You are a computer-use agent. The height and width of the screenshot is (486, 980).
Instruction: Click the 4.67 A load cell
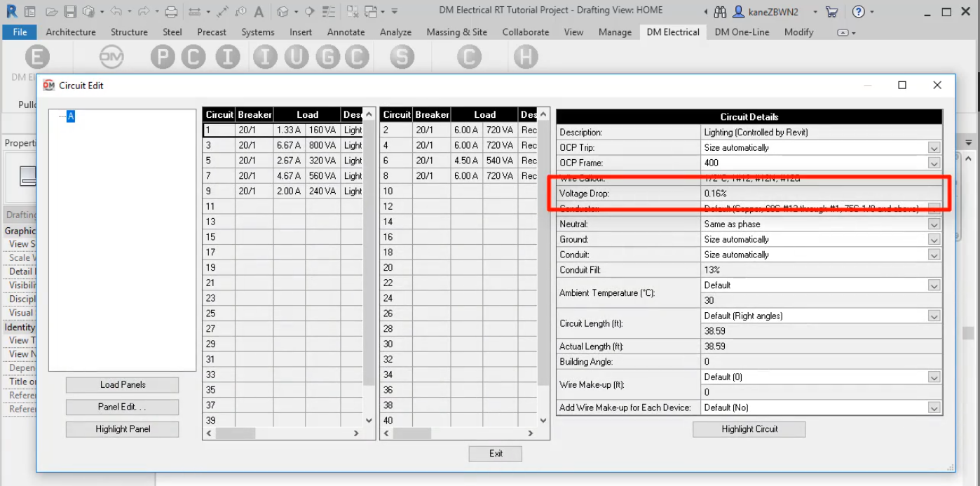289,176
